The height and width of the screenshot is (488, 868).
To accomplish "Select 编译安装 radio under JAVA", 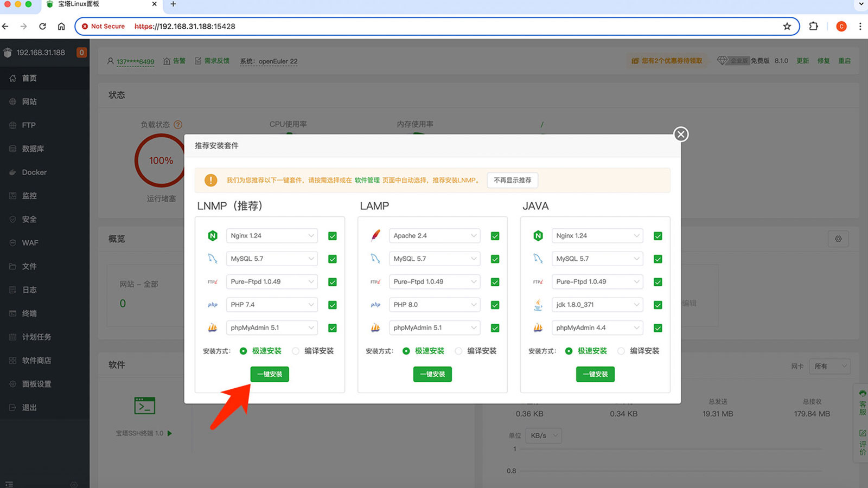I will (621, 351).
